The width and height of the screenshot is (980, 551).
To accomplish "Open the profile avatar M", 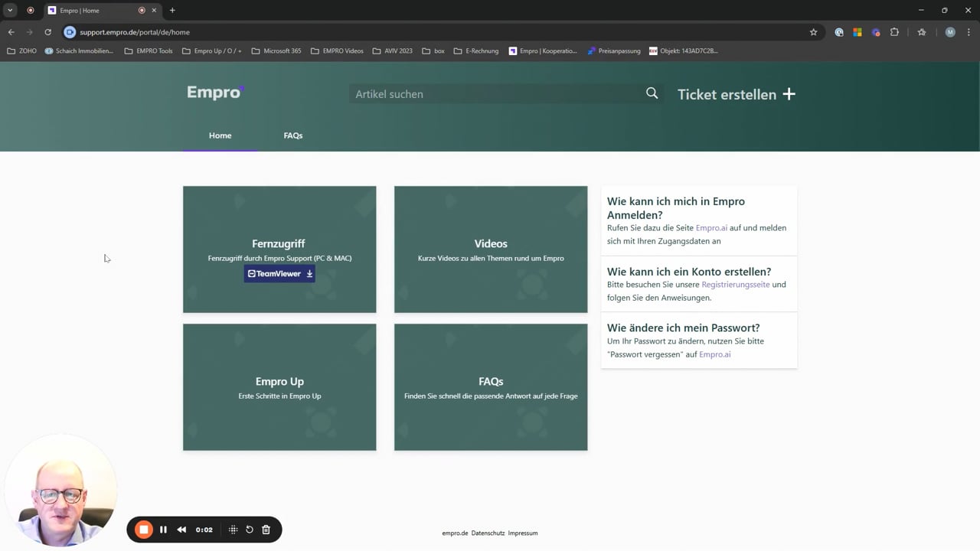I will pos(950,32).
